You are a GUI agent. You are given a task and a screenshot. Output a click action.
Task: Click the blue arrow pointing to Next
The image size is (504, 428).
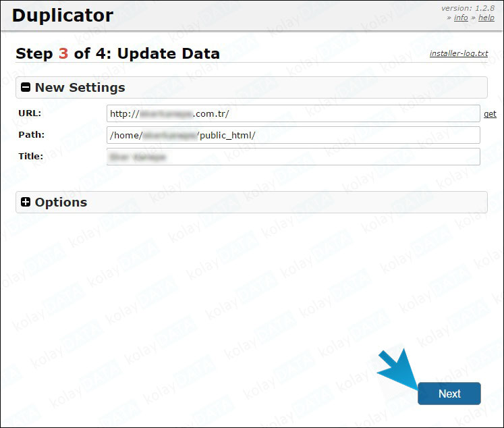pyautogui.click(x=398, y=370)
